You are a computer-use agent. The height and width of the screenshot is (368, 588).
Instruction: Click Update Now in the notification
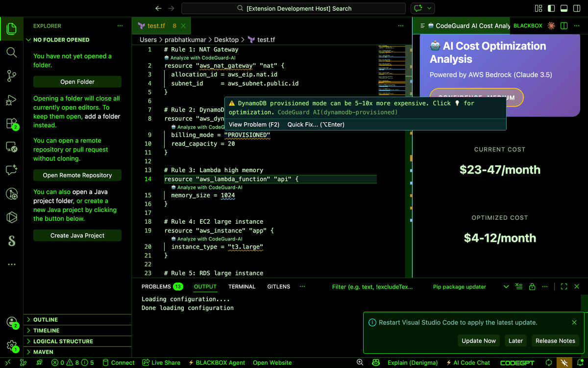479,341
